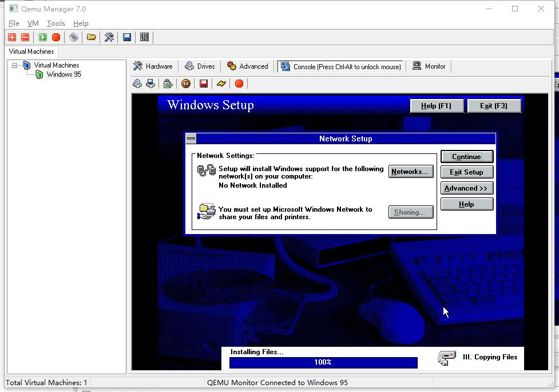Close the Qemu Manager window

click(x=541, y=9)
